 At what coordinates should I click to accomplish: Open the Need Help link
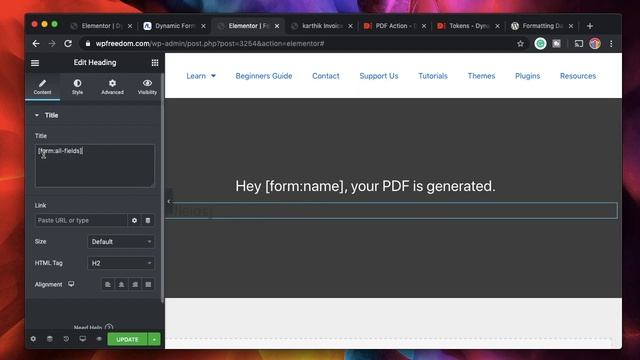[x=93, y=327]
